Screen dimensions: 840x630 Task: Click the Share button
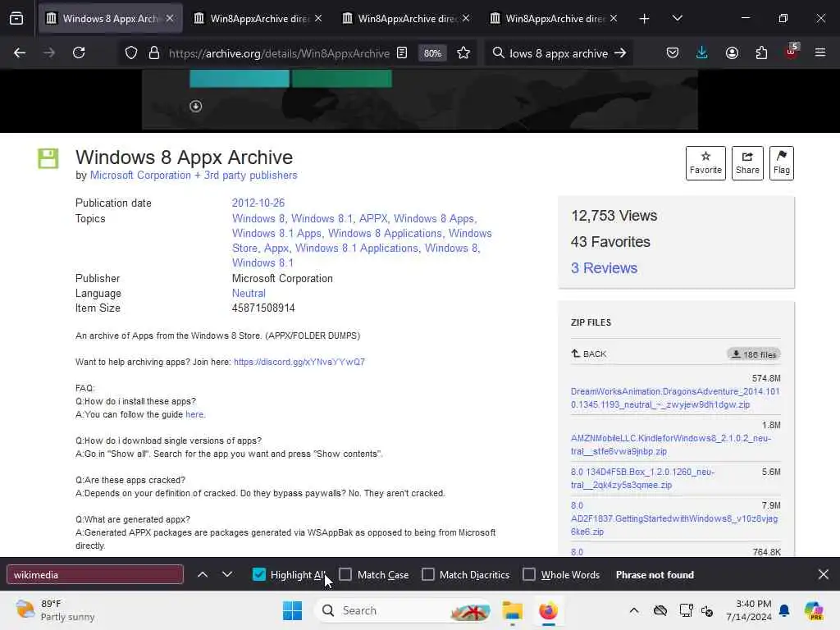pos(747,163)
